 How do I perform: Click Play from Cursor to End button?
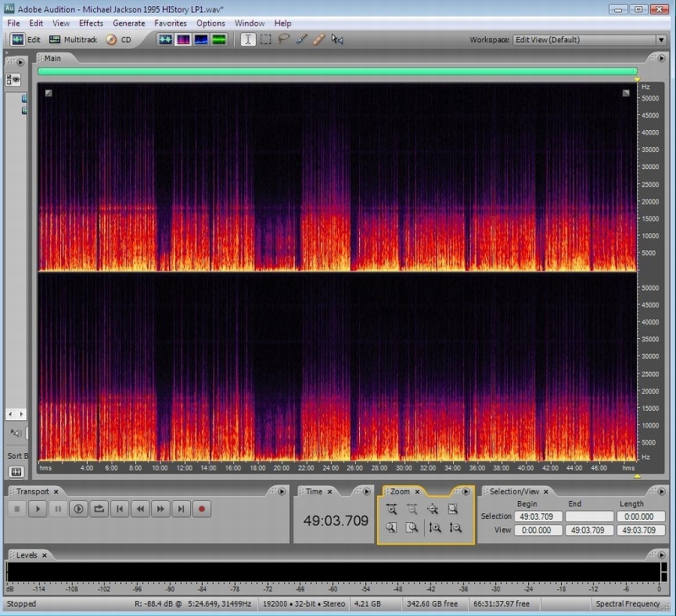coord(79,509)
